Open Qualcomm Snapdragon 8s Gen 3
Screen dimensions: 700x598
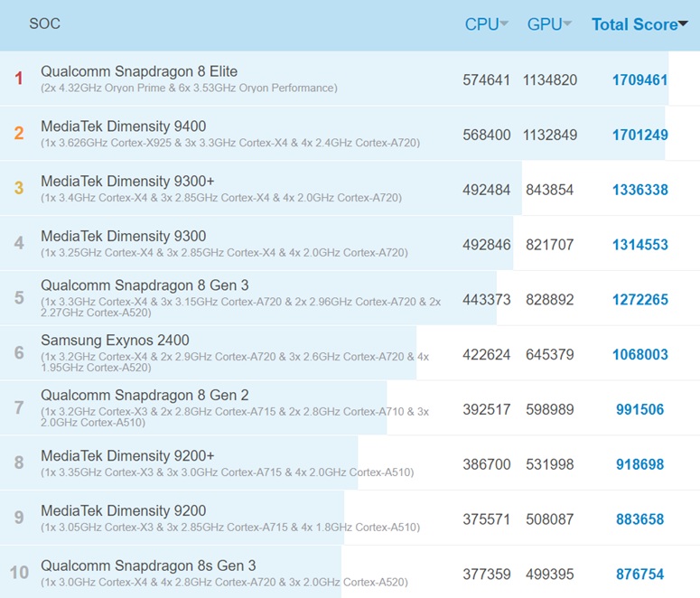148,565
